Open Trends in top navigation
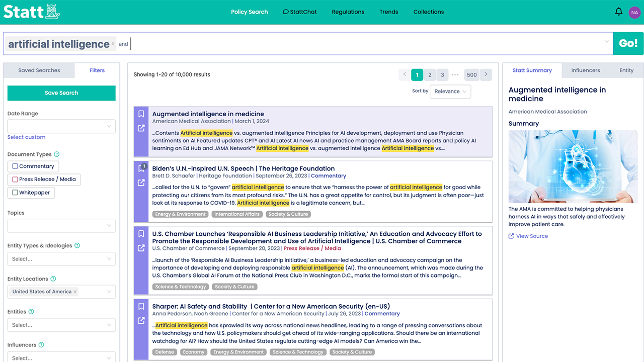The width and height of the screenshot is (644, 362). click(x=389, y=12)
